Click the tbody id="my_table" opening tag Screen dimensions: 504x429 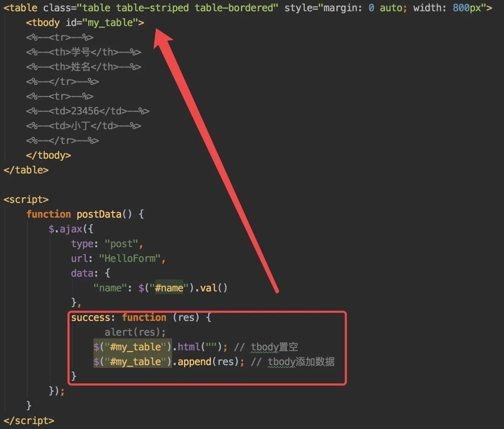(85, 23)
